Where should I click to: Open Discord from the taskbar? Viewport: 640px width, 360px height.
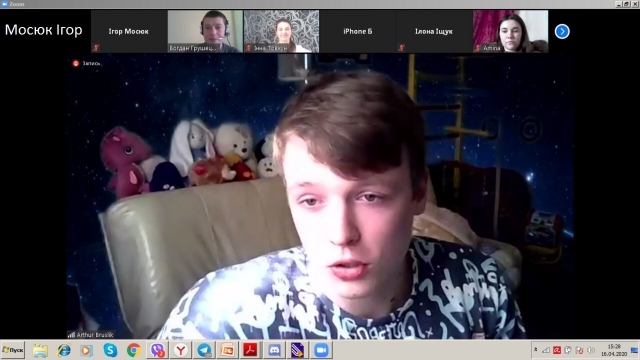pyautogui.click(x=274, y=350)
